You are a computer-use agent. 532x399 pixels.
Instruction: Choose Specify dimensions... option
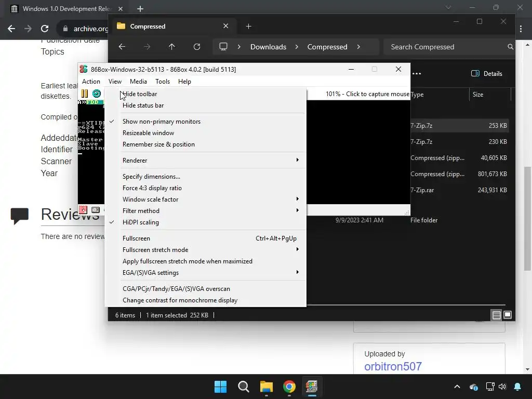[205, 177]
